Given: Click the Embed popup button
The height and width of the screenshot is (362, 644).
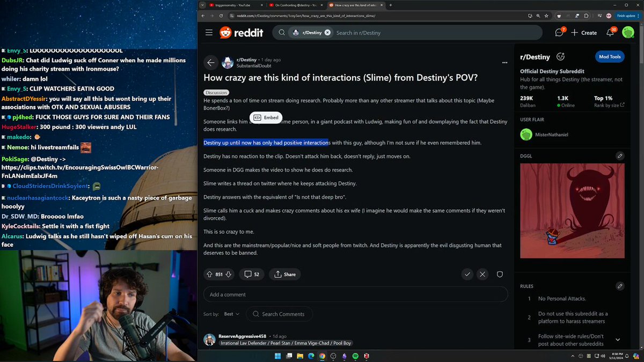Looking at the screenshot, I should (x=266, y=117).
